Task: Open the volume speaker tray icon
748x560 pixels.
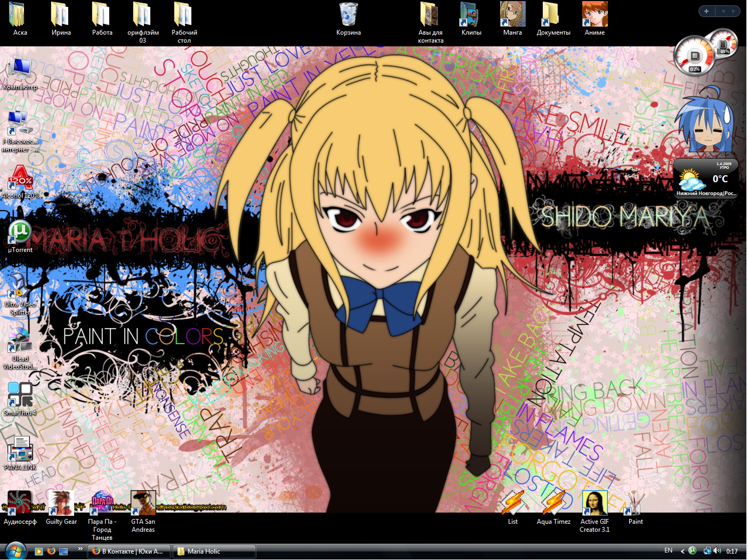Action: (x=717, y=551)
